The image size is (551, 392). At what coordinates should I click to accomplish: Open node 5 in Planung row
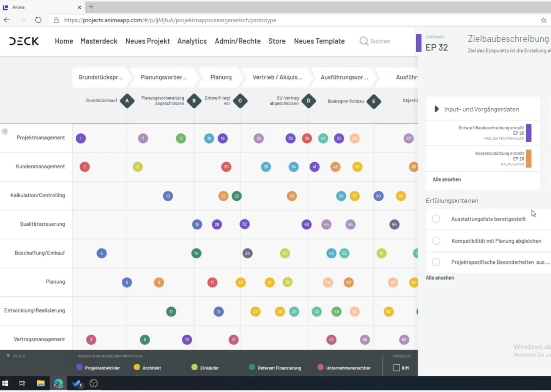(x=127, y=283)
